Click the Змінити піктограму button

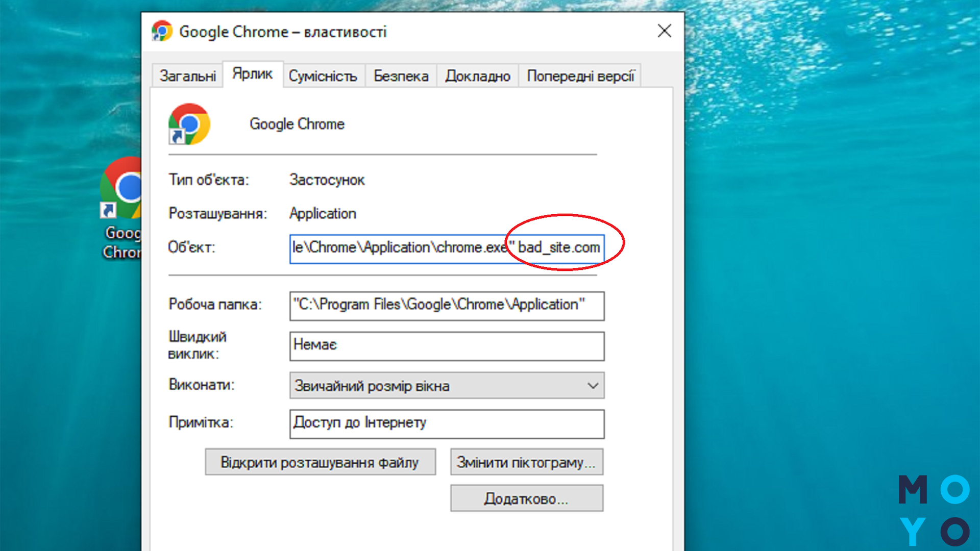[527, 462]
